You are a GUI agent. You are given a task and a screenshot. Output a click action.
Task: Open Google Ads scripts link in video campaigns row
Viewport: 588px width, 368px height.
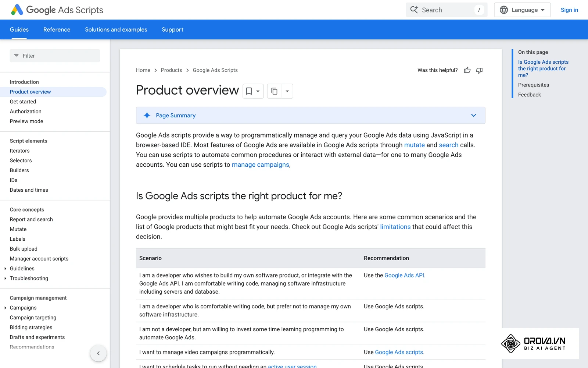(x=399, y=352)
